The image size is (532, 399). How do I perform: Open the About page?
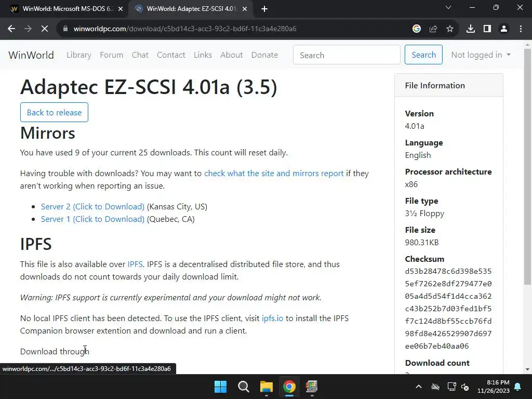231,55
